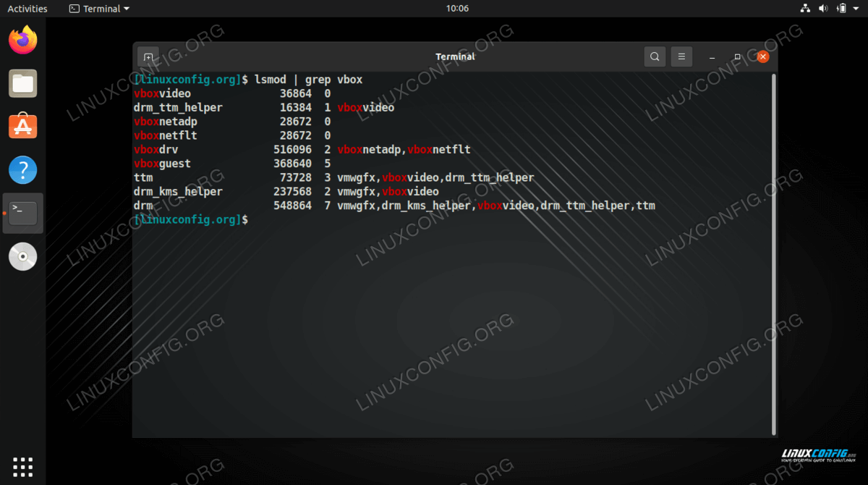Open the Terminal app menu in top bar
This screenshot has width=868, height=485.
100,9
